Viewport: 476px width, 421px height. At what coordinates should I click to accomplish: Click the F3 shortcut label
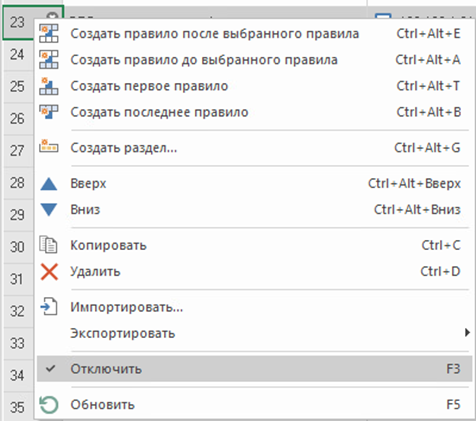pos(453,369)
